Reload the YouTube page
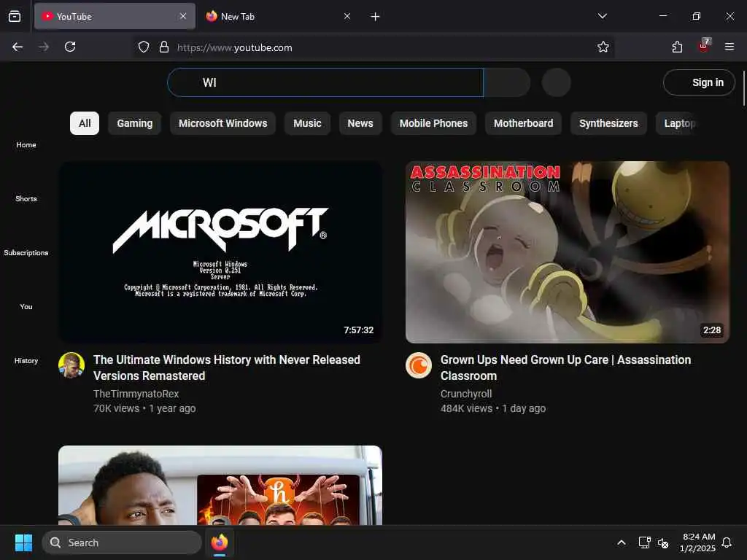Image resolution: width=747 pixels, height=560 pixels. pos(70,47)
